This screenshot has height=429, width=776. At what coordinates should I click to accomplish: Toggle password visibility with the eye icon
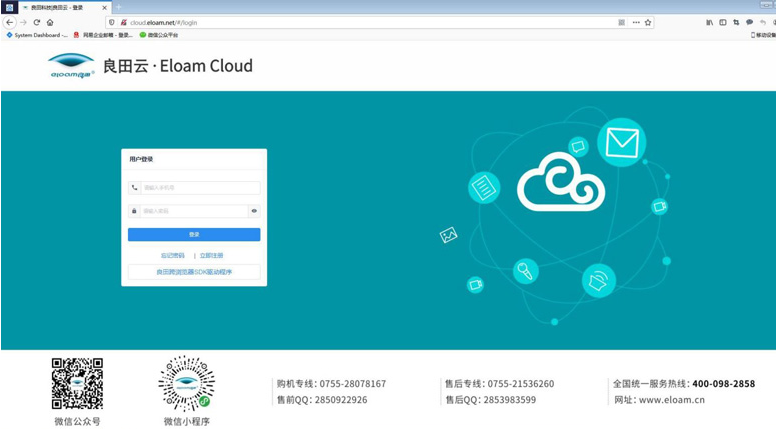click(x=254, y=211)
